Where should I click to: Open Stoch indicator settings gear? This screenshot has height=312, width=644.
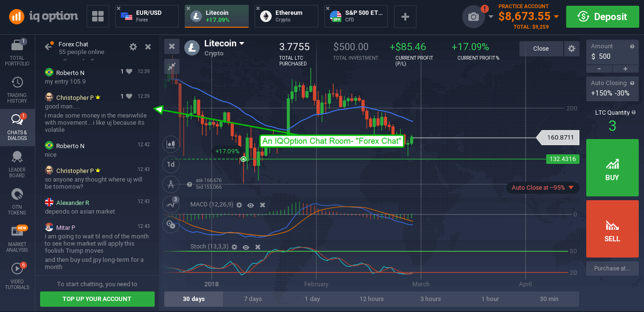pyautogui.click(x=234, y=247)
